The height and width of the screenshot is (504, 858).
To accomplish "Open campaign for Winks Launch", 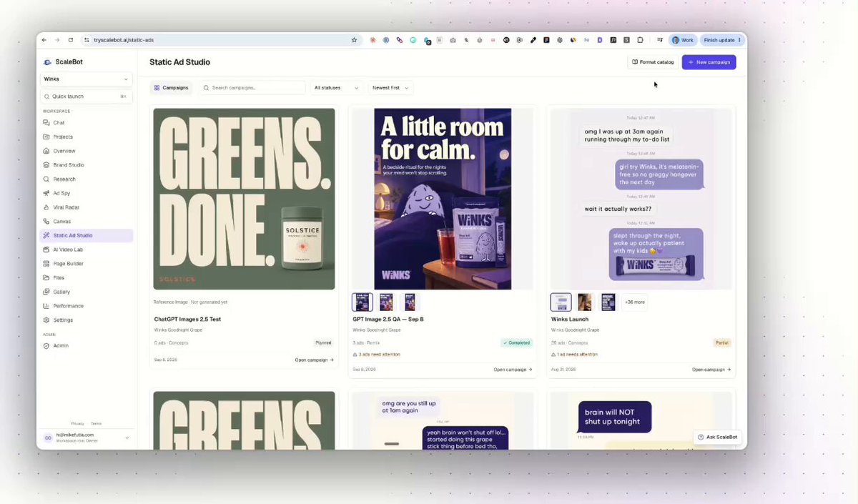I will pos(711,370).
